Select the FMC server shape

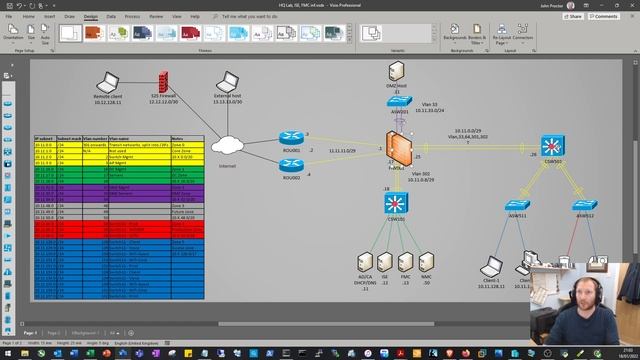click(405, 262)
